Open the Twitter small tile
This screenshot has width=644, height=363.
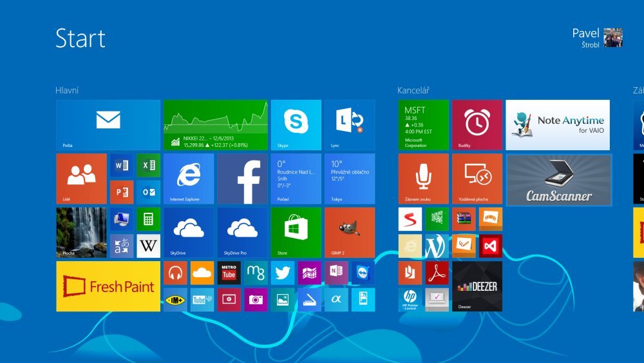point(282,273)
